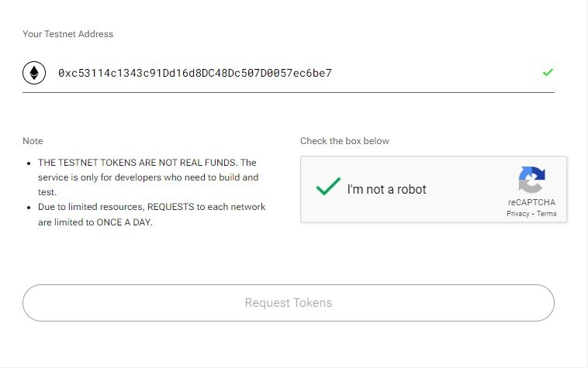The height and width of the screenshot is (368, 588).
Task: Focus the testnet address input field
Action: click(295, 74)
